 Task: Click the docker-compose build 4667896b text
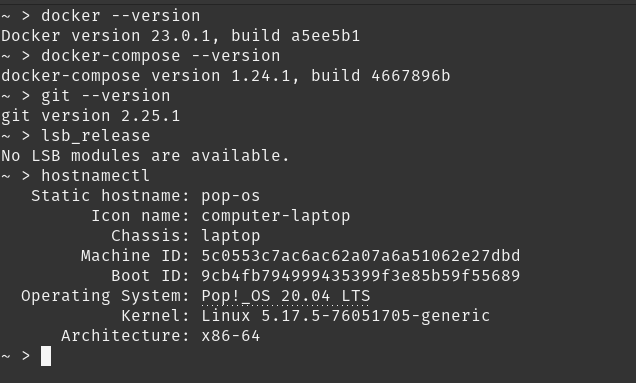[x=380, y=76]
